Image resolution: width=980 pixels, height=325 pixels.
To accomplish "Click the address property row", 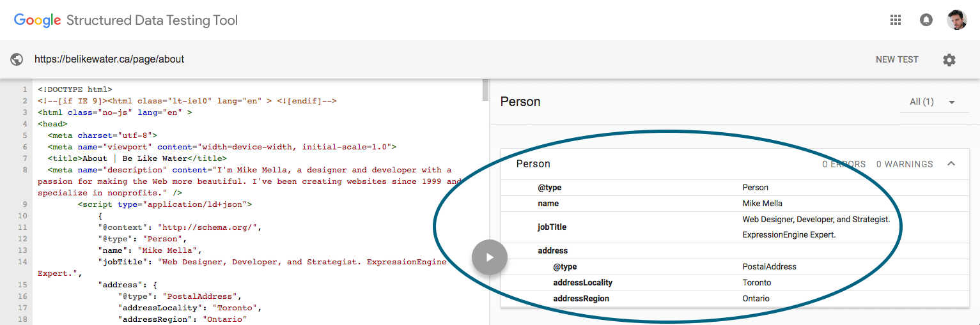I will (x=735, y=251).
